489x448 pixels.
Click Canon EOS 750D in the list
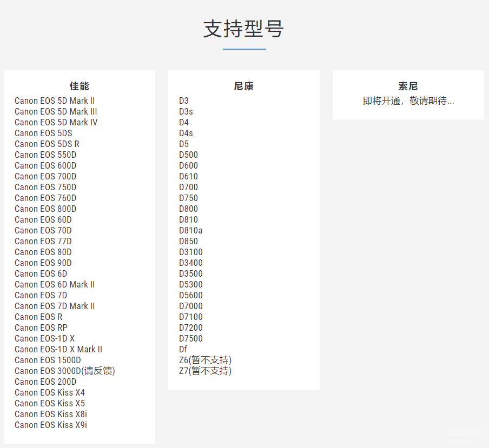click(45, 187)
